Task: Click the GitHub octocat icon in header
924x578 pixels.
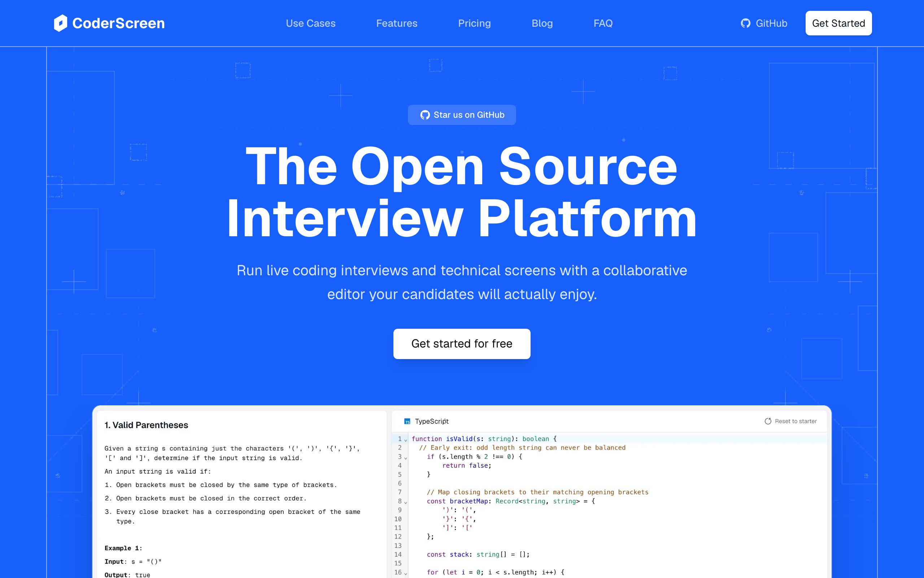Action: pyautogui.click(x=745, y=23)
